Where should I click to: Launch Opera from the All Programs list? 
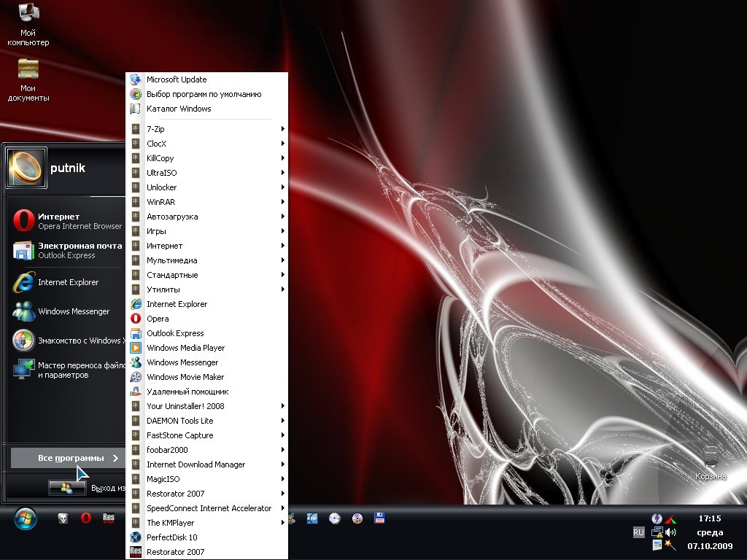pyautogui.click(x=206, y=319)
